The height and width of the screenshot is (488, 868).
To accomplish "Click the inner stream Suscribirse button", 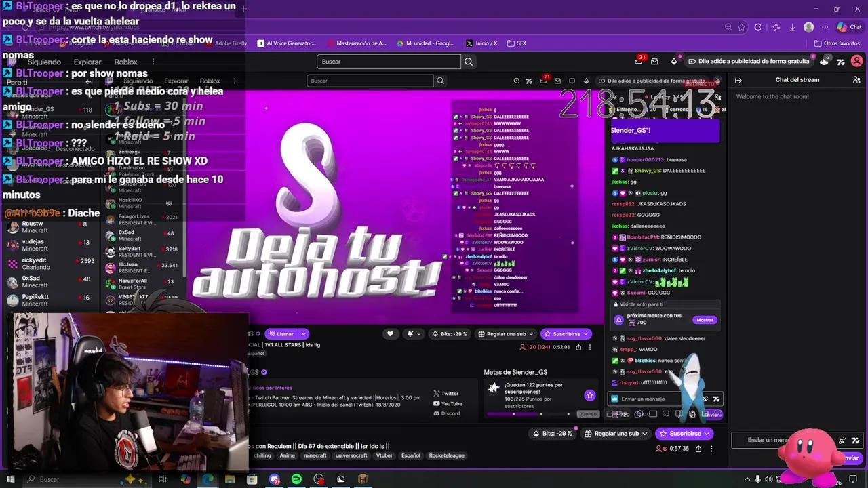I will pos(566,333).
